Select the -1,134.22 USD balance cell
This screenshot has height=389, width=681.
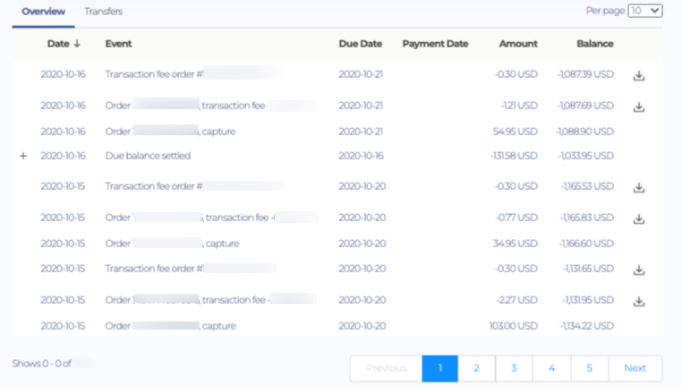pyautogui.click(x=586, y=326)
